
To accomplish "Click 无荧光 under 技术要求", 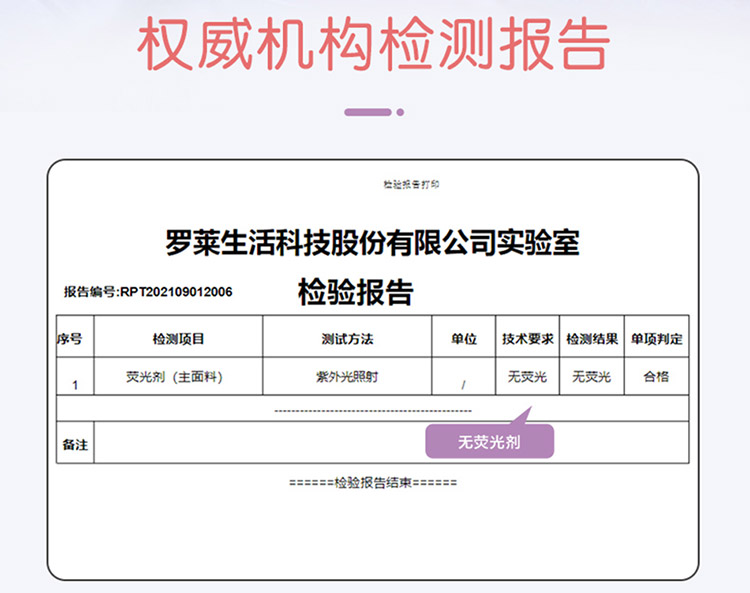I will [x=527, y=377].
